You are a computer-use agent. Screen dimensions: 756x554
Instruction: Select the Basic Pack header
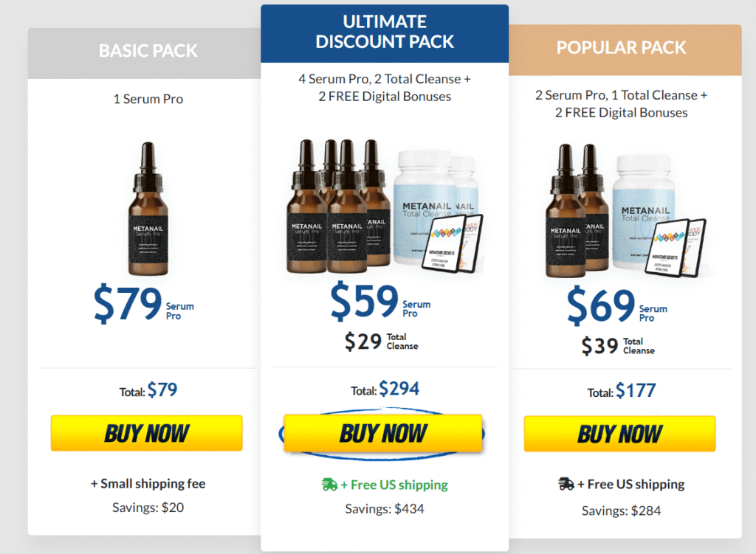(148, 51)
